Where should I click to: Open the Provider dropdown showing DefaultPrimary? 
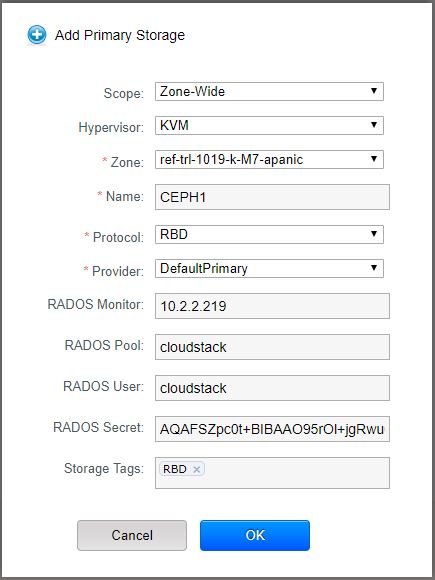(x=269, y=268)
